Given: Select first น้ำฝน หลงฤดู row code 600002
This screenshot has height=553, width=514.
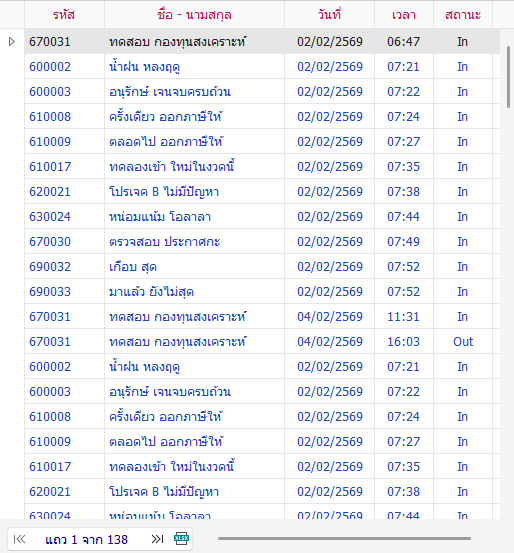Looking at the screenshot, I should pyautogui.click(x=262, y=67).
